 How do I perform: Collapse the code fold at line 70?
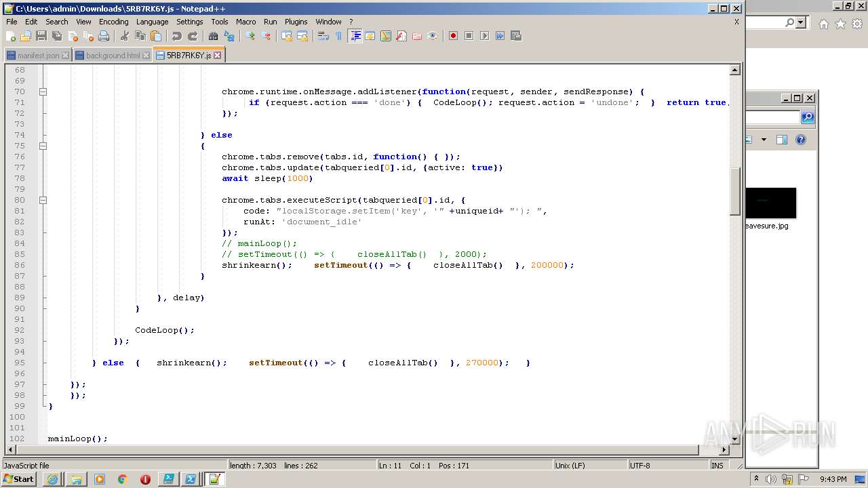click(43, 91)
